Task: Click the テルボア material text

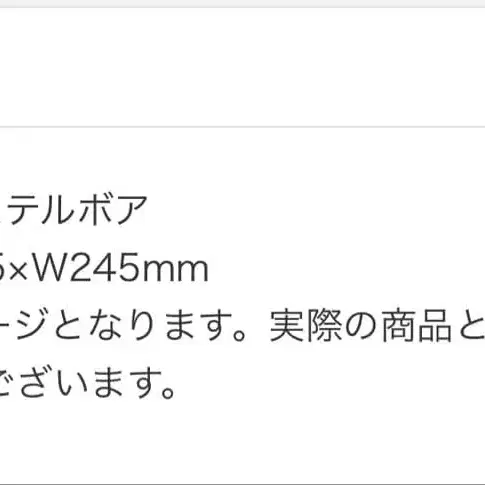Action: point(77,209)
